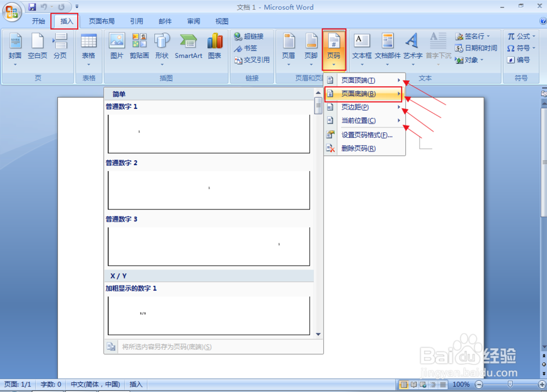Open Shapes (形状) gallery
Viewport: 547px width, 392px height.
162,49
